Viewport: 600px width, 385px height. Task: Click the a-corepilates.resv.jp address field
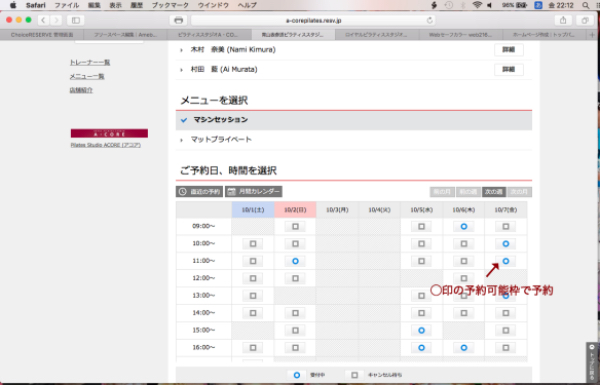click(x=313, y=20)
